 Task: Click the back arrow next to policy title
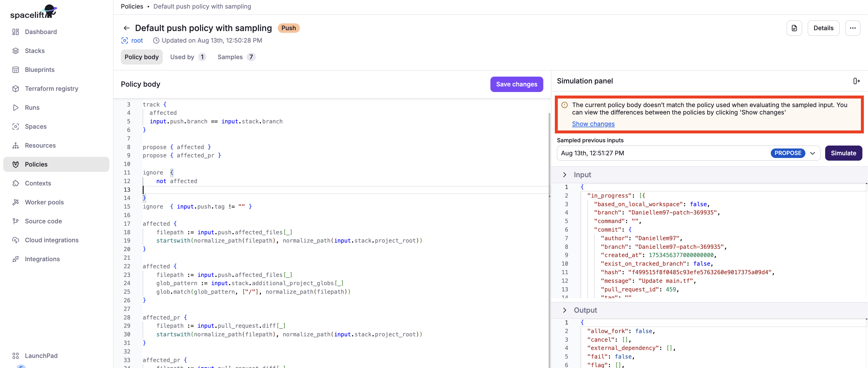pyautogui.click(x=126, y=28)
